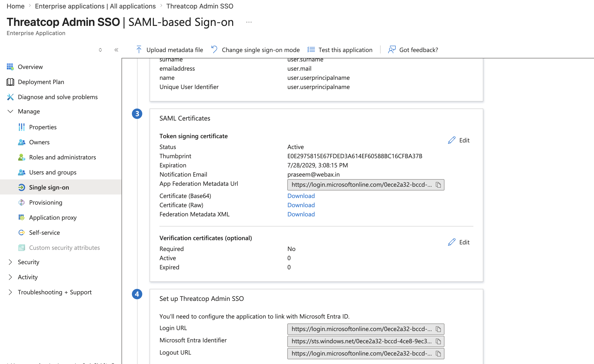Copy the Login URL value

pyautogui.click(x=438, y=329)
